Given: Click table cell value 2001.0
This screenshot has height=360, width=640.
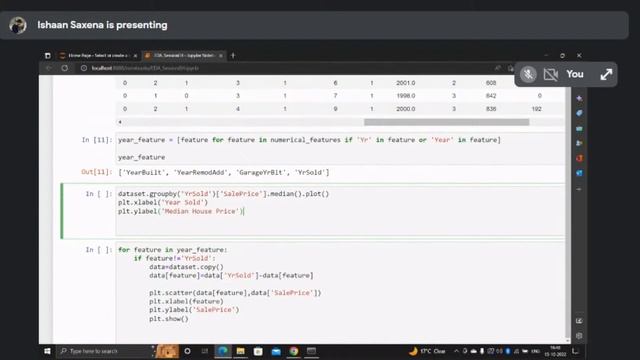Looking at the screenshot, I should click(x=405, y=83).
